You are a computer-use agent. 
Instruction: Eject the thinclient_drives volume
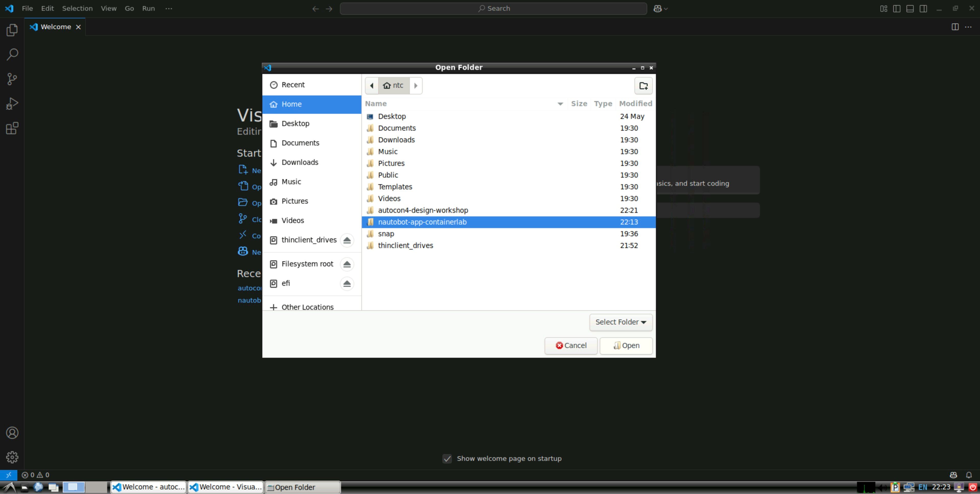tap(347, 240)
